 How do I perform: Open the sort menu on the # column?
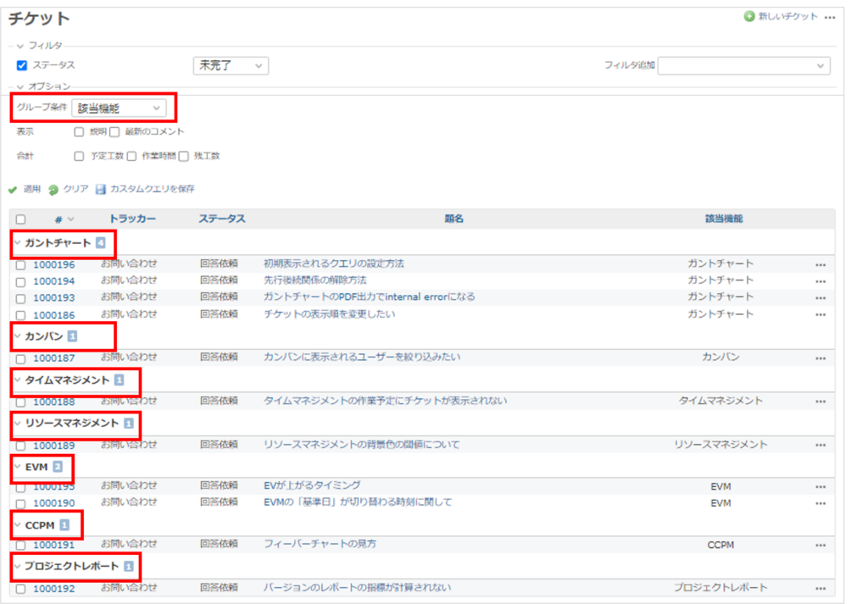pyautogui.click(x=70, y=219)
